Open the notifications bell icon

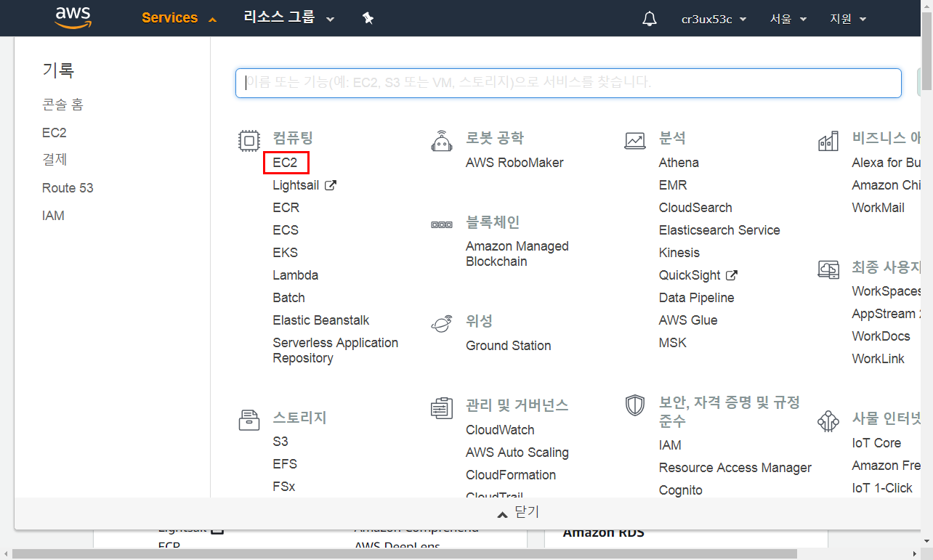pos(650,19)
